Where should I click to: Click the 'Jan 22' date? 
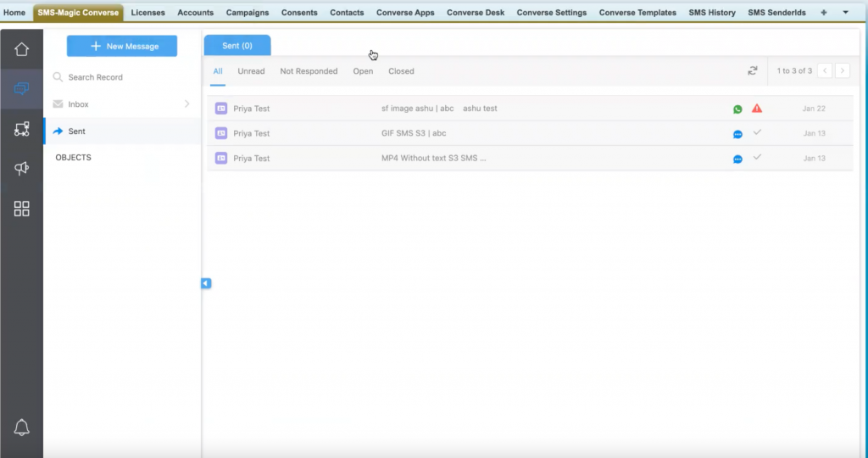(814, 109)
